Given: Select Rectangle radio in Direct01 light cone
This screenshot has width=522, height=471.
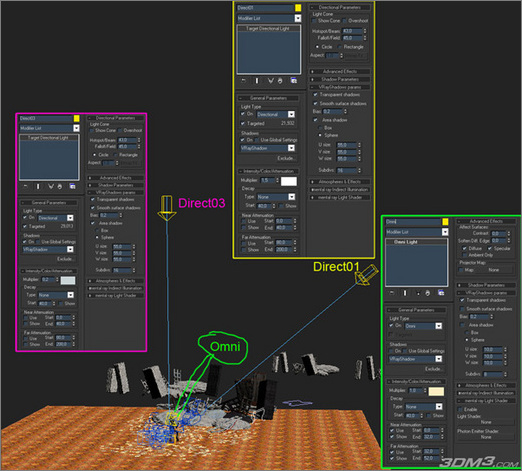Looking at the screenshot, I should click(340, 47).
